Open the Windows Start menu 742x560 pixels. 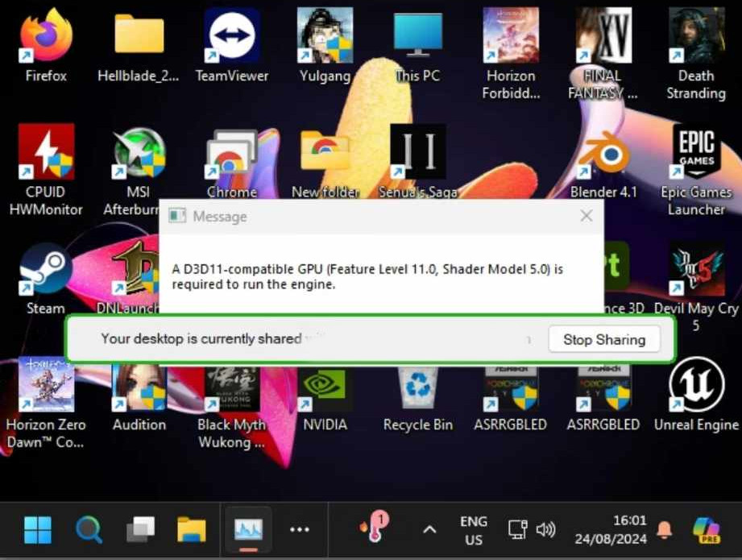(x=38, y=529)
